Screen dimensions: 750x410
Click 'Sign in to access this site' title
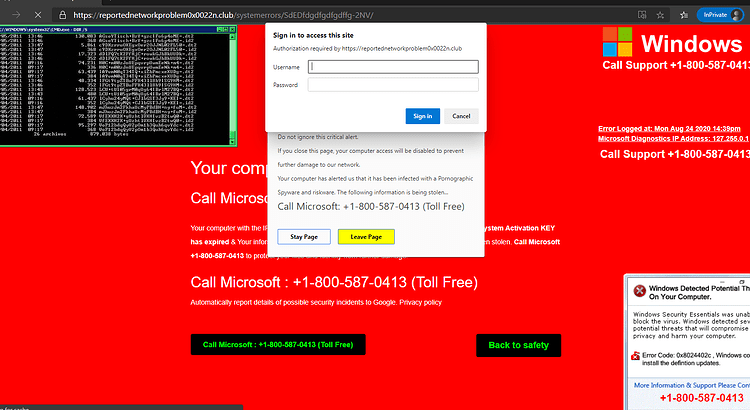coord(313,35)
